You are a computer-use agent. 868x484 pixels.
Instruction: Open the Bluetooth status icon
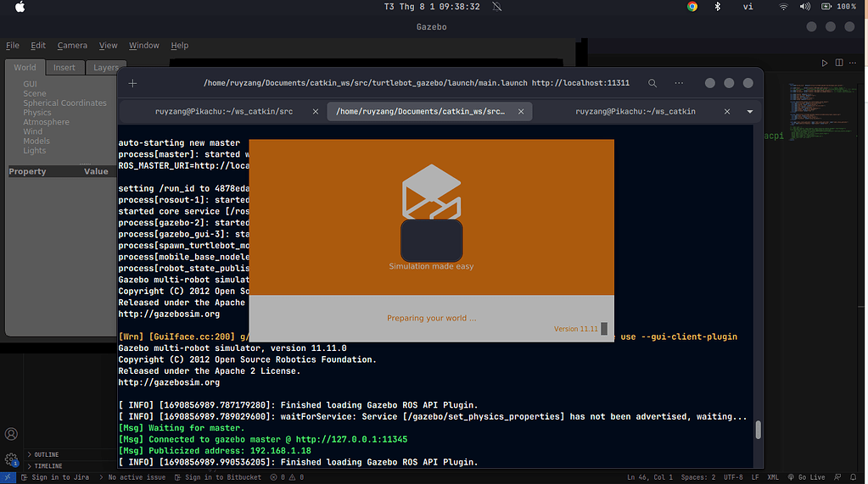[x=718, y=7]
